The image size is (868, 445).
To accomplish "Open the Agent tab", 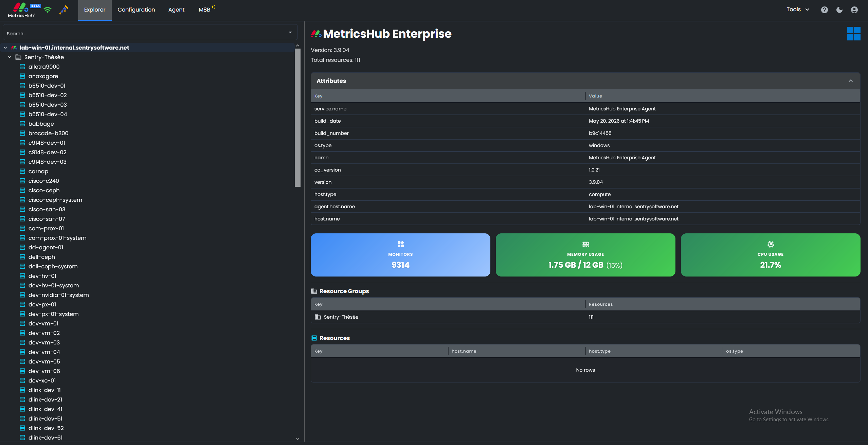I will point(176,10).
